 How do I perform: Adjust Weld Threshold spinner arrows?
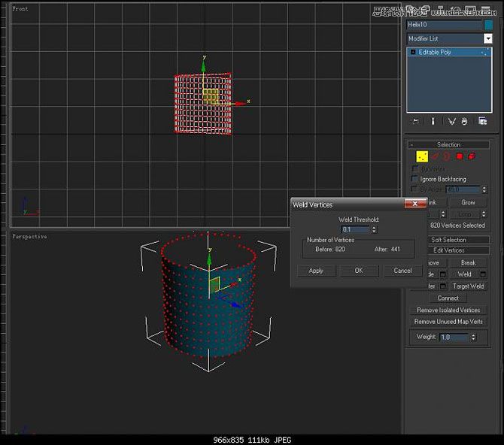click(374, 229)
